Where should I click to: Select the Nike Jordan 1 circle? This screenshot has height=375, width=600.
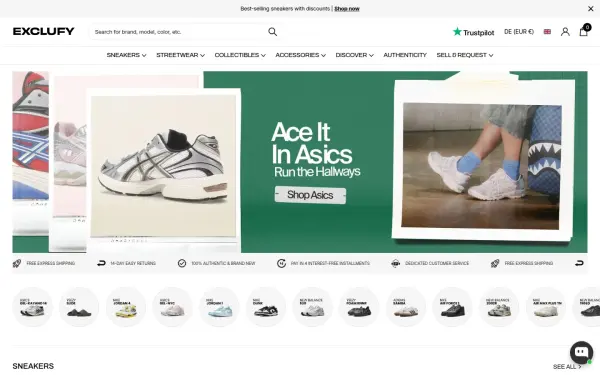coord(219,307)
